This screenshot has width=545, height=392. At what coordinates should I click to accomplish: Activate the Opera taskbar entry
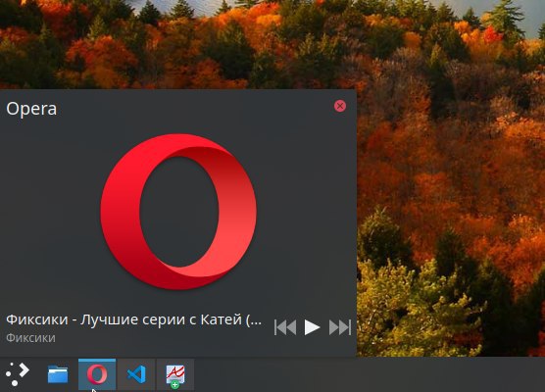click(97, 374)
